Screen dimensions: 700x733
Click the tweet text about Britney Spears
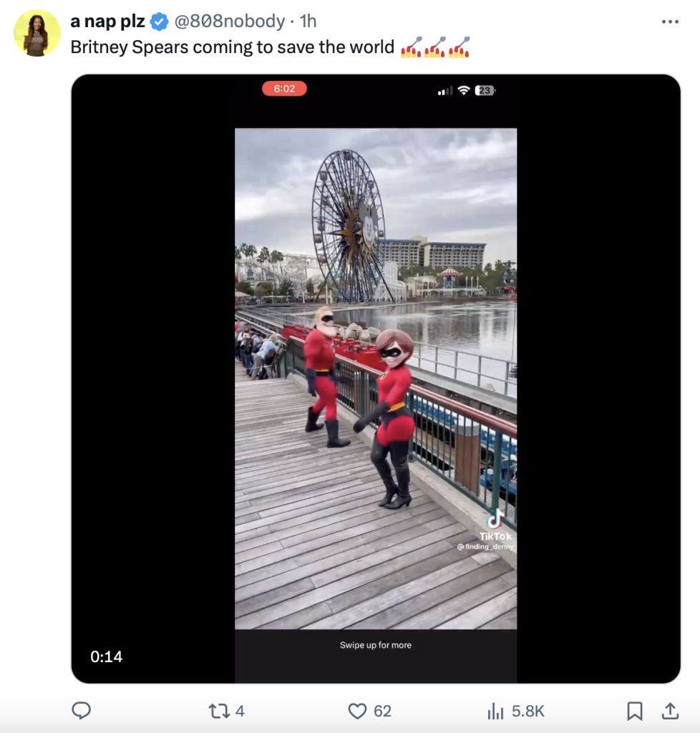click(x=233, y=47)
